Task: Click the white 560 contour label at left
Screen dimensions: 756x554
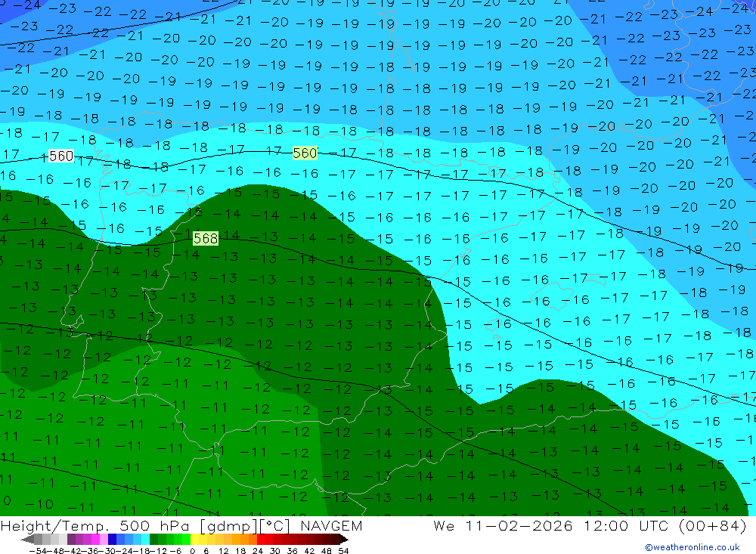Action: [x=61, y=156]
